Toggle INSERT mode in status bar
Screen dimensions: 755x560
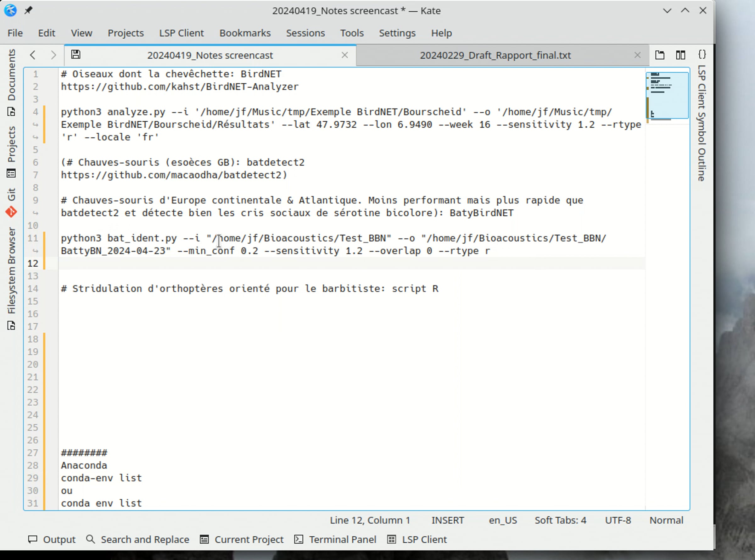tap(447, 520)
